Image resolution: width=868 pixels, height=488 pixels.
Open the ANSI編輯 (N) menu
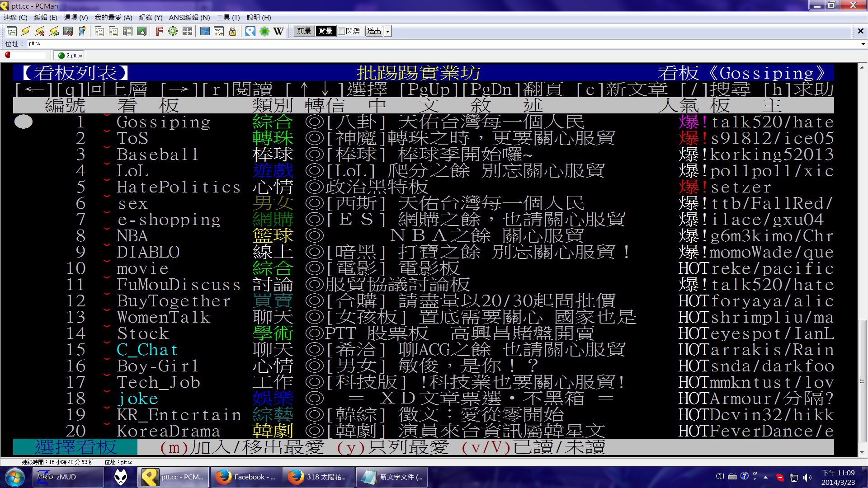click(189, 18)
